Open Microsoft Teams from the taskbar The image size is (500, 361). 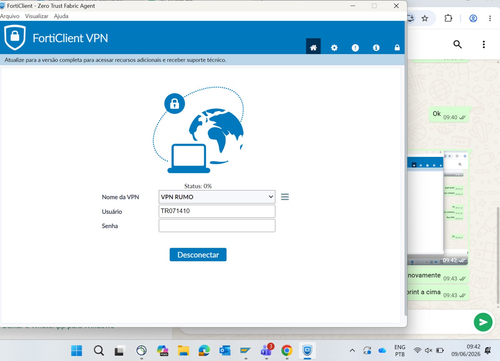click(267, 350)
